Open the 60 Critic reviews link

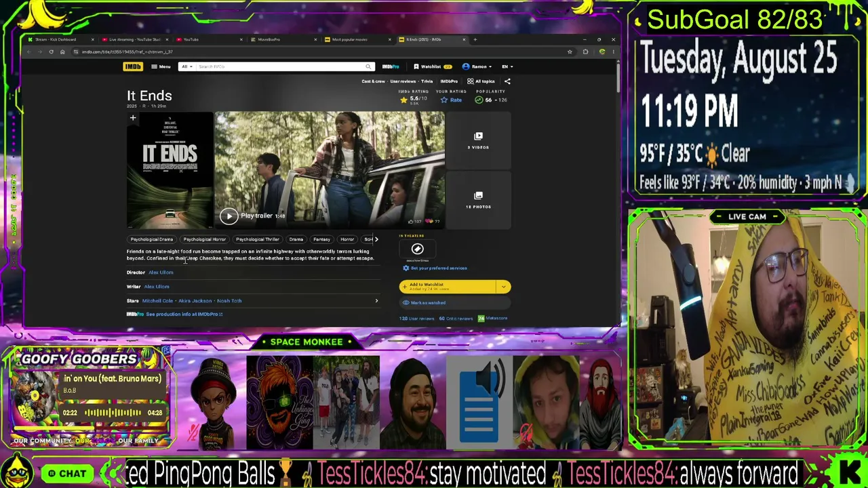tap(455, 319)
